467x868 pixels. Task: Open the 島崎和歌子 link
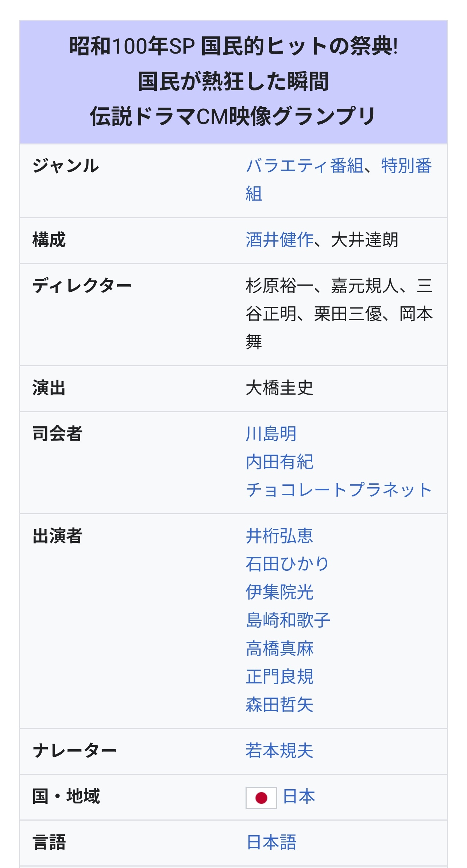(288, 620)
